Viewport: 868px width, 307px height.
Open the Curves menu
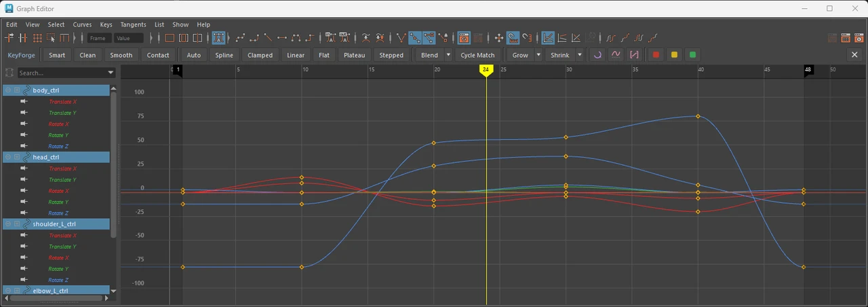[82, 24]
